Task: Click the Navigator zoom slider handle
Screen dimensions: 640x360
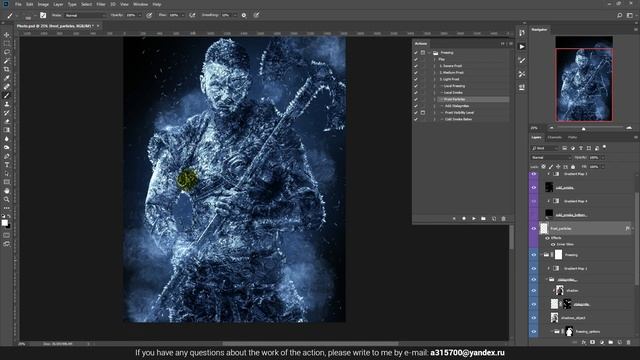Action: pos(584,129)
